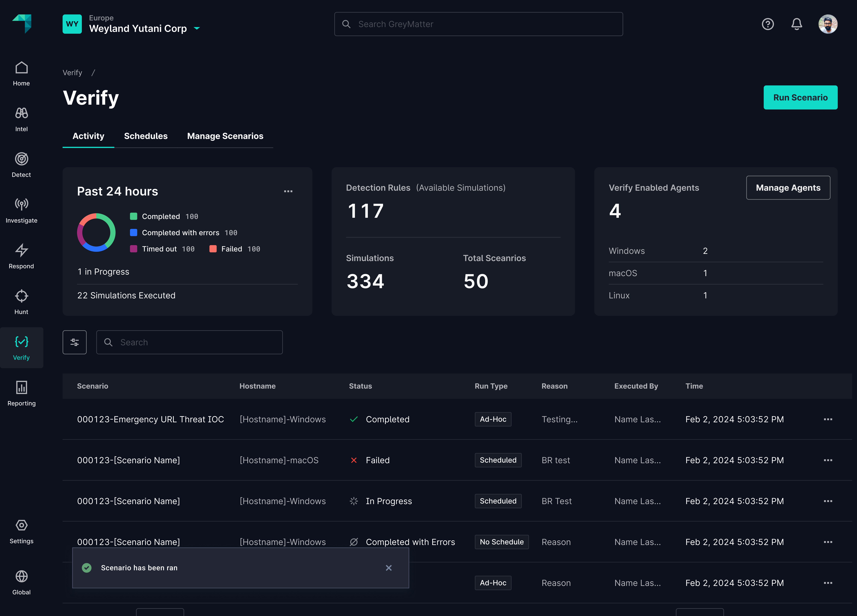
Task: Click the notifications bell icon
Action: [x=797, y=24]
